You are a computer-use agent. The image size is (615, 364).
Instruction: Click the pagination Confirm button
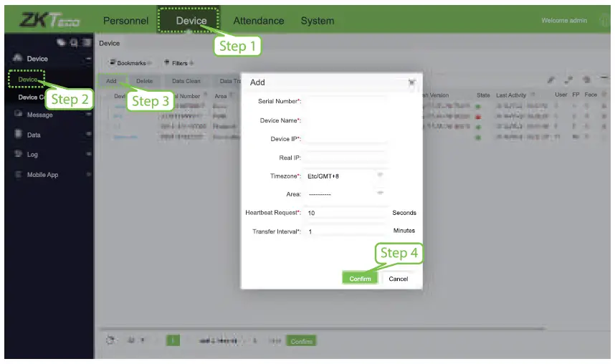301,341
